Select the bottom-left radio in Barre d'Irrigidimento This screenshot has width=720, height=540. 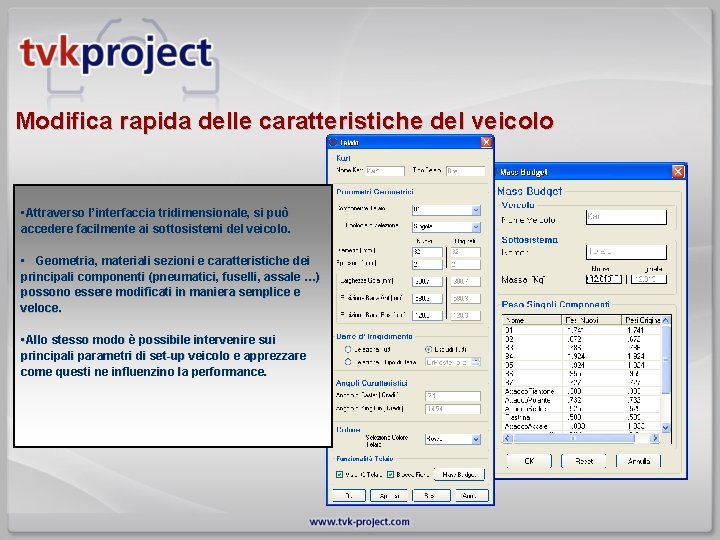[348, 362]
